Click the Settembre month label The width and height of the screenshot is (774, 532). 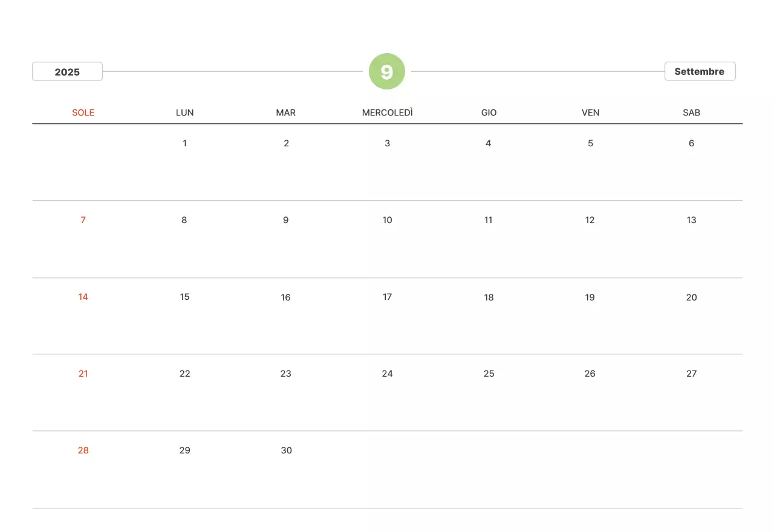(x=700, y=71)
